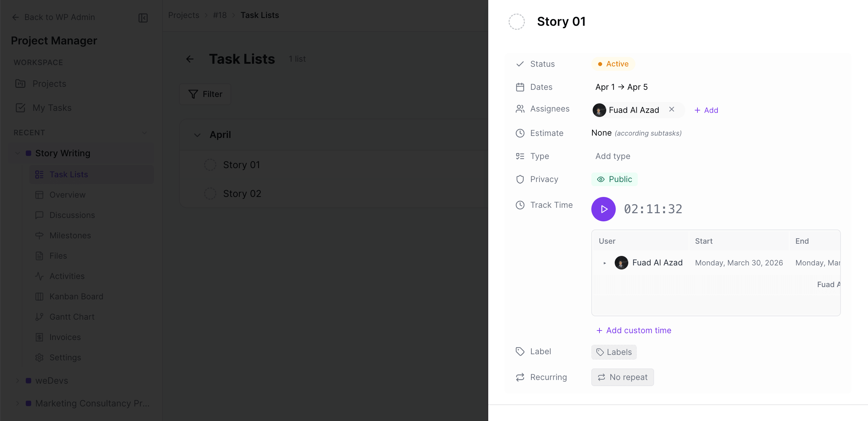Expand the weDevs project
The height and width of the screenshot is (421, 868).
18,380
